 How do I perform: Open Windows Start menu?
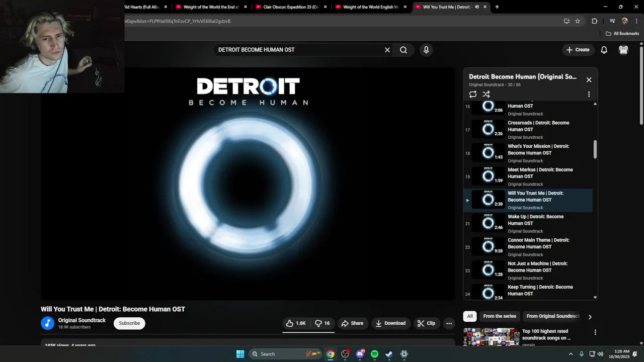click(x=240, y=354)
